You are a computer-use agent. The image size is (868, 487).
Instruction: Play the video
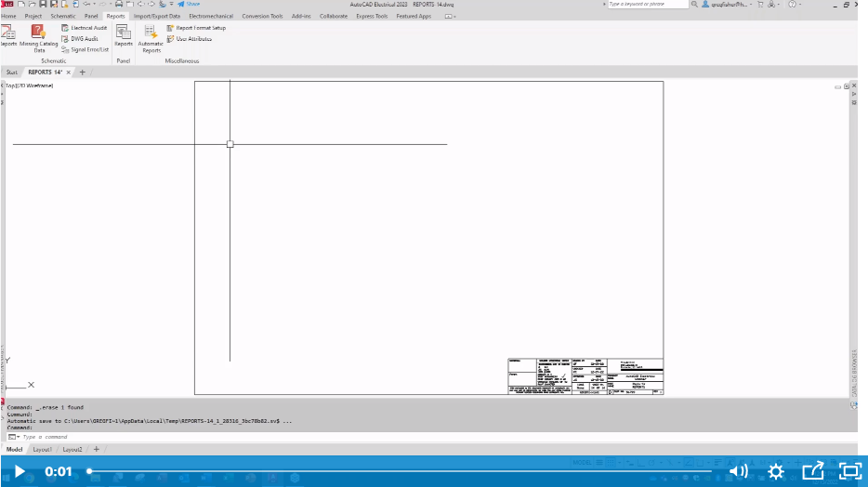pyautogui.click(x=20, y=471)
